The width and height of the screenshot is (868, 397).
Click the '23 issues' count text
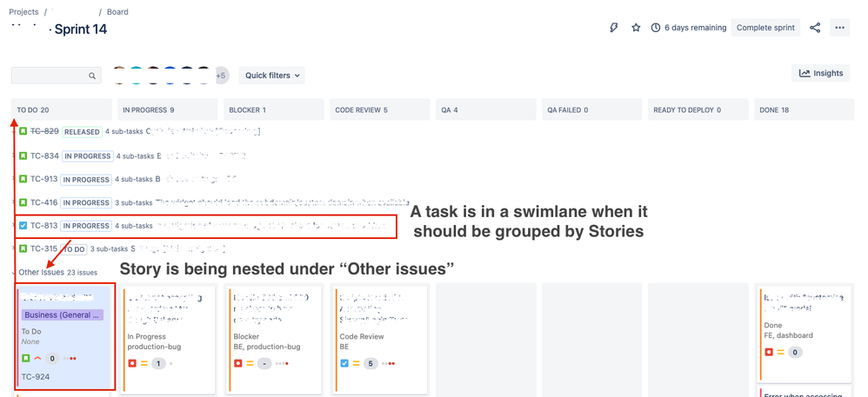point(83,273)
